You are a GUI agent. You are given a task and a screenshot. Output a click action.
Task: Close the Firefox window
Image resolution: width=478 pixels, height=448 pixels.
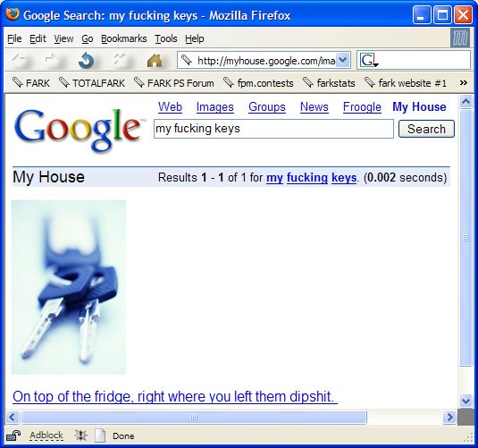coord(463,14)
